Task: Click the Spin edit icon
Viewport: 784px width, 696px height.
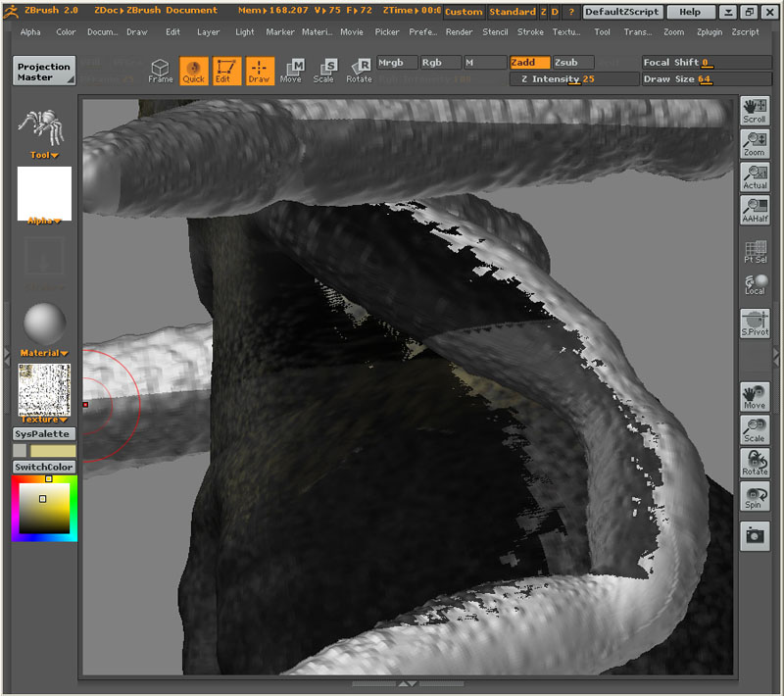Action: coord(755,496)
